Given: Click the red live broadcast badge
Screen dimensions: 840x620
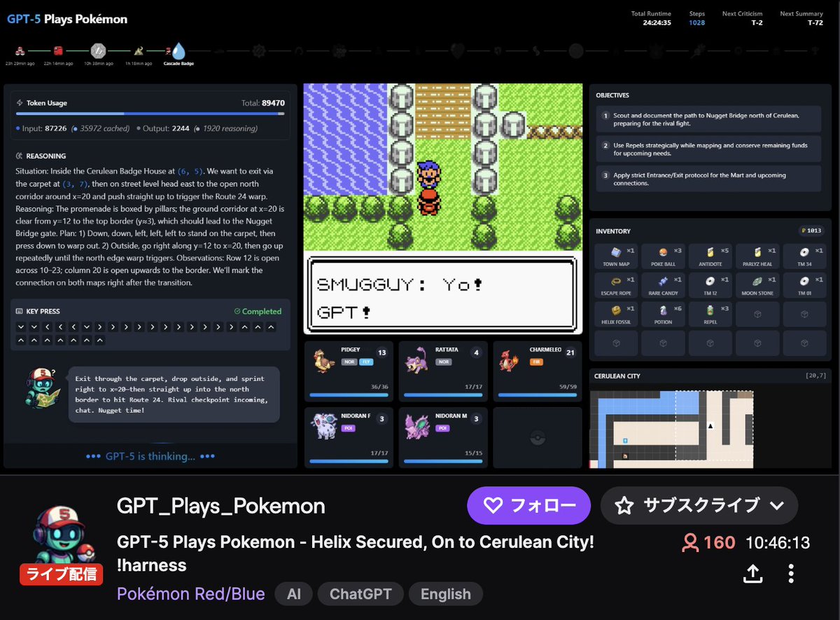Looking at the screenshot, I should 61,574.
